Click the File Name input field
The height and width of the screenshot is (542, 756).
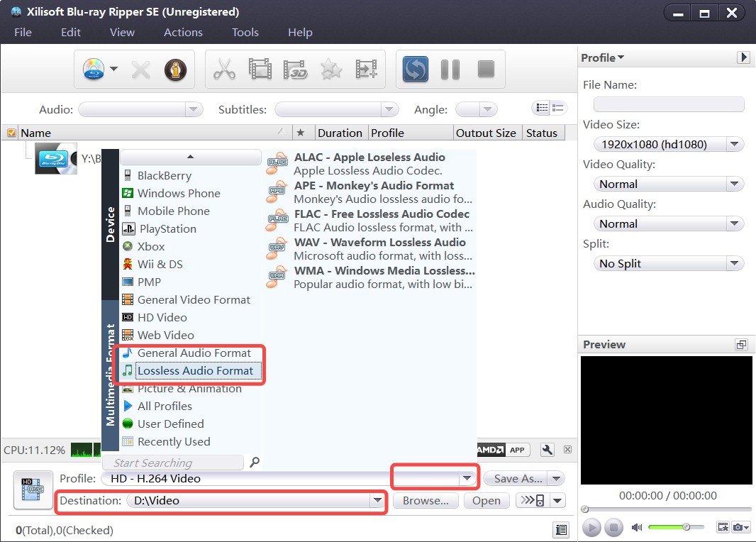pos(669,104)
